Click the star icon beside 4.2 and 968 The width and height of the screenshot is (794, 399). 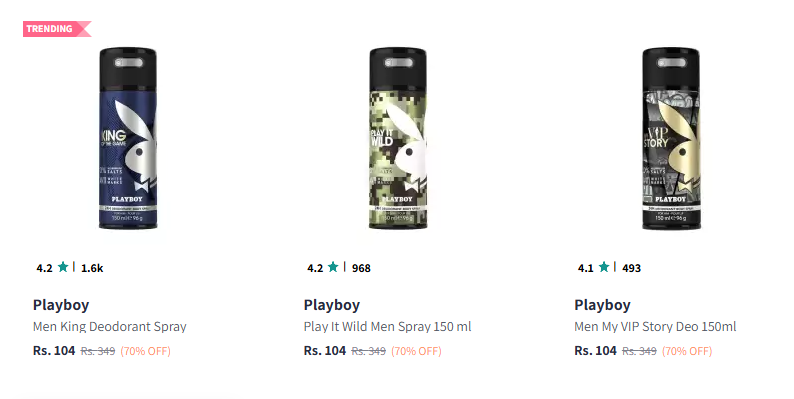pyautogui.click(x=333, y=267)
